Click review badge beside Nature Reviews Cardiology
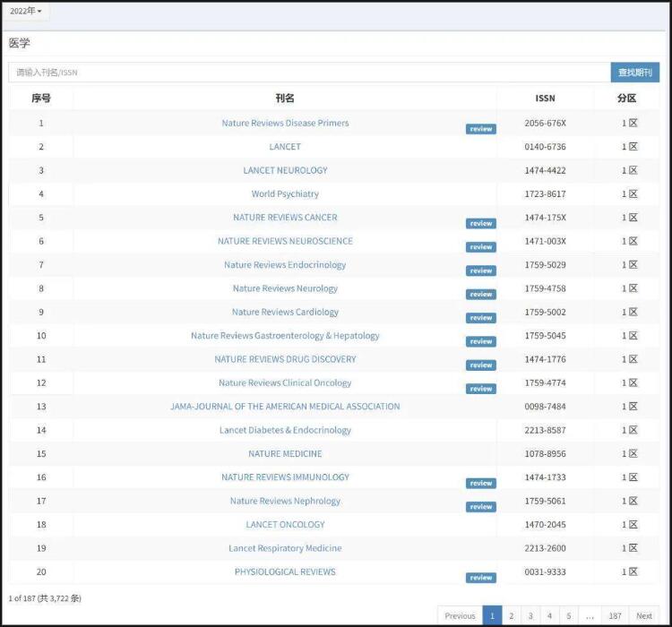Screen dimensions: 672x627 pos(480,318)
